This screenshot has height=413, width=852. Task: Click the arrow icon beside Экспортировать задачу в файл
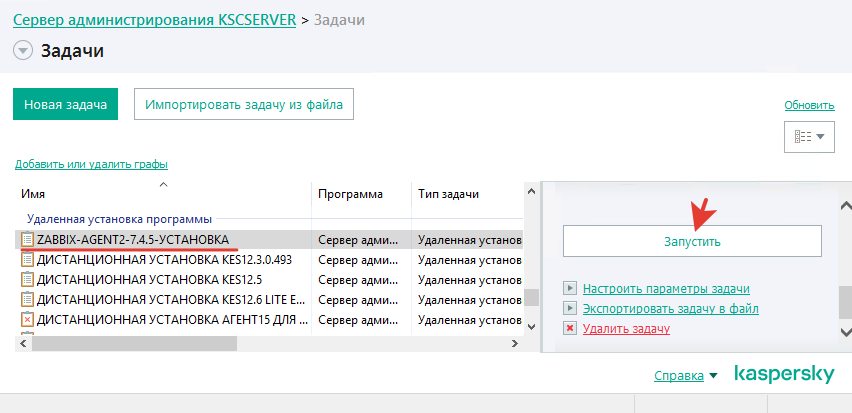(570, 309)
